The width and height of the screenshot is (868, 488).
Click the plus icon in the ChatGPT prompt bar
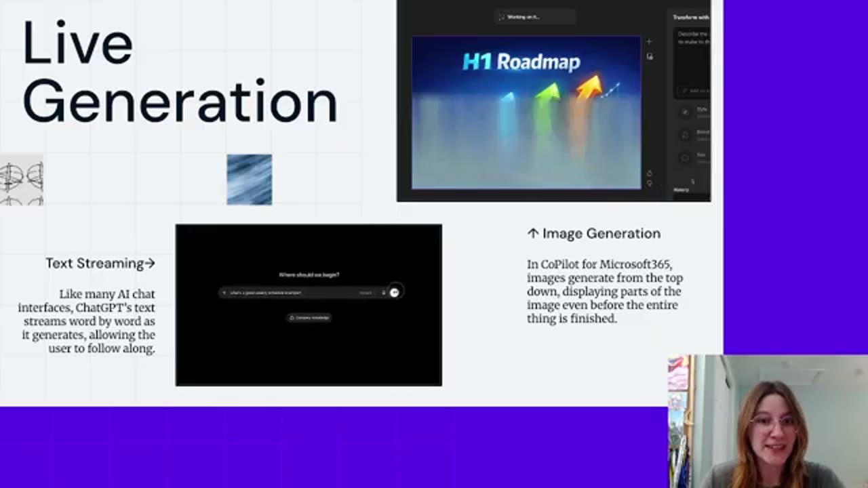click(224, 293)
